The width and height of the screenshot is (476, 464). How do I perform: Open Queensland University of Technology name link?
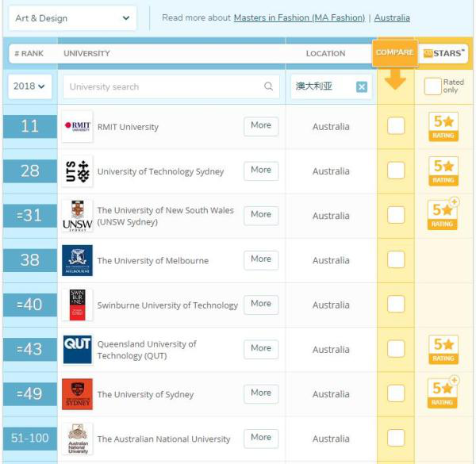[x=147, y=350]
